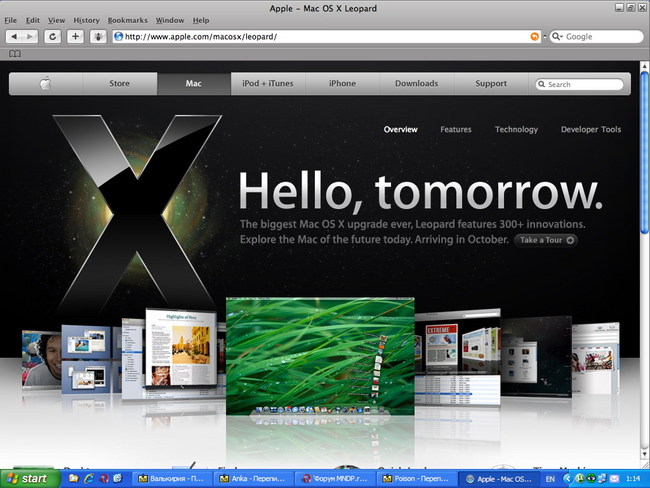Click the EN language indicator
The width and height of the screenshot is (650, 488).
(x=550, y=479)
